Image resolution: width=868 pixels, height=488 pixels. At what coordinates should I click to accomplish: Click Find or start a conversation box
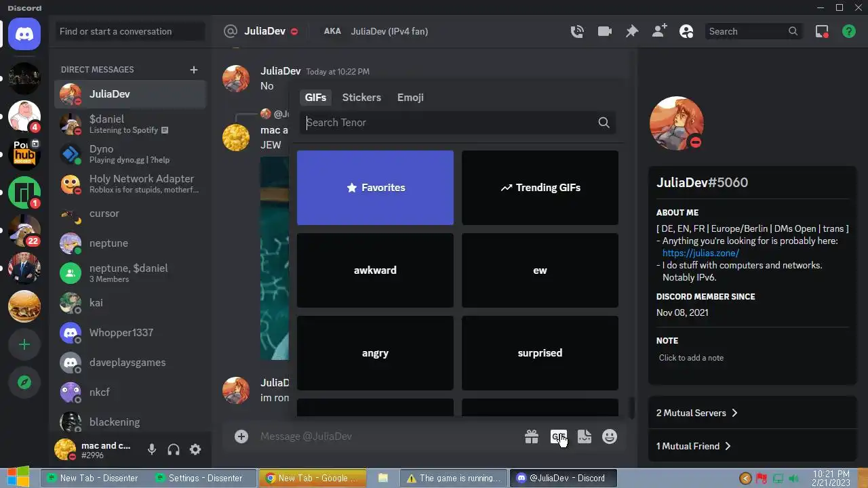click(130, 31)
